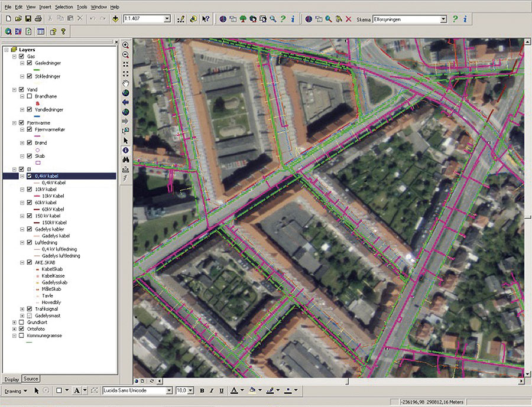Click the Add Data button
Screen dimensions: 532x407
[x=114, y=19]
